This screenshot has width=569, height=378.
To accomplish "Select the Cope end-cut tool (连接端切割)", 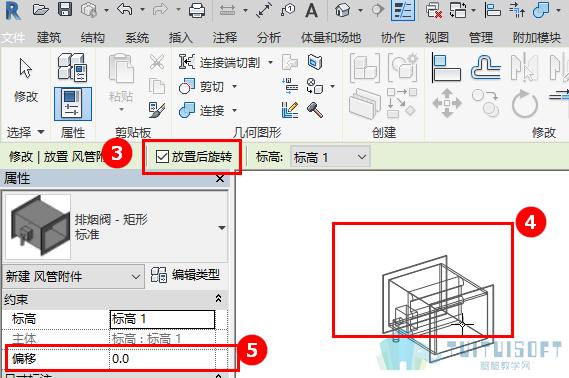I will tap(219, 62).
